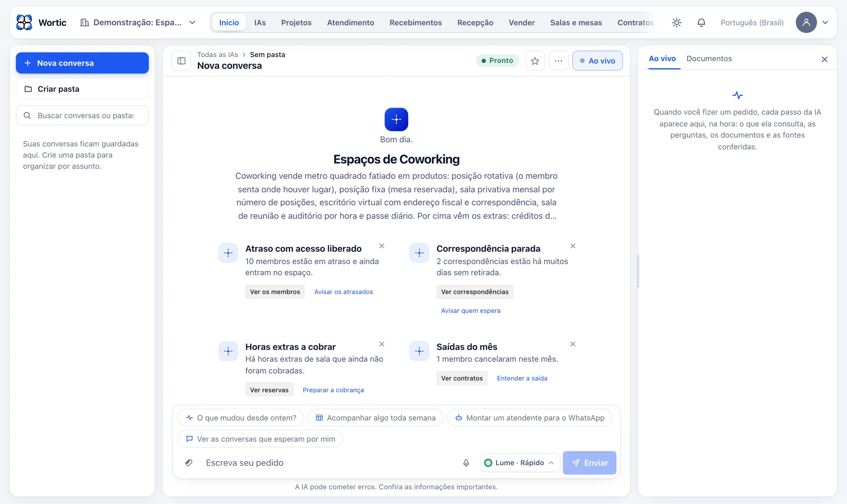Screen dimensions: 847x504
Task: Dismiss the Horas extras a cobrar card
Action: [x=382, y=344]
